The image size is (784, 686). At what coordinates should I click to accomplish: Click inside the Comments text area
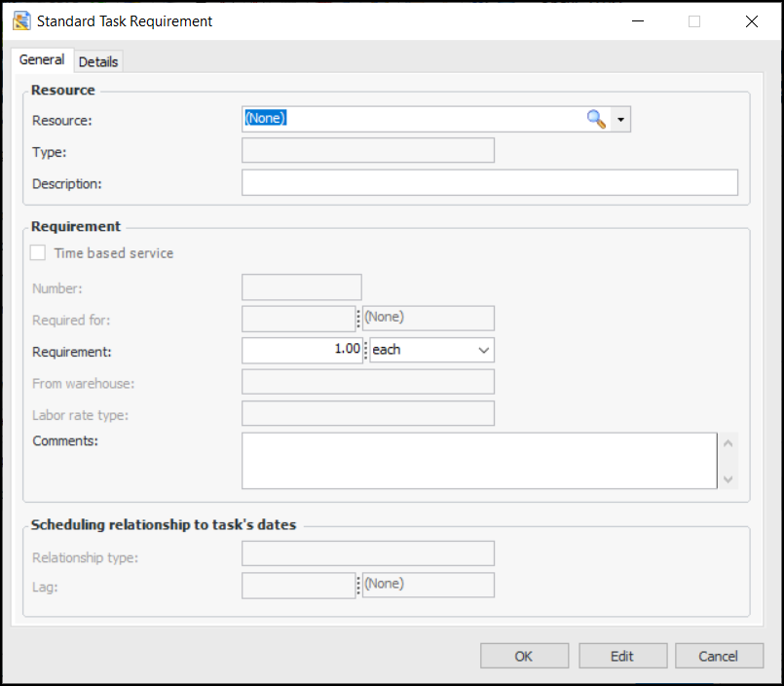[478, 460]
